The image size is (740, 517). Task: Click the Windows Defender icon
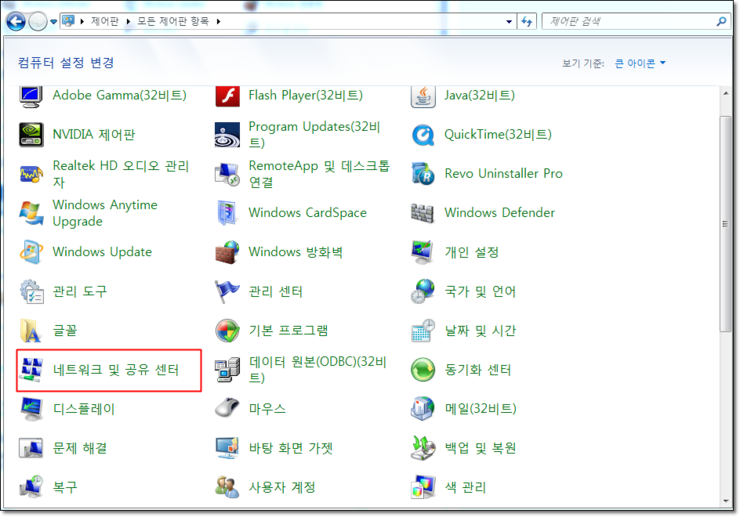click(424, 213)
